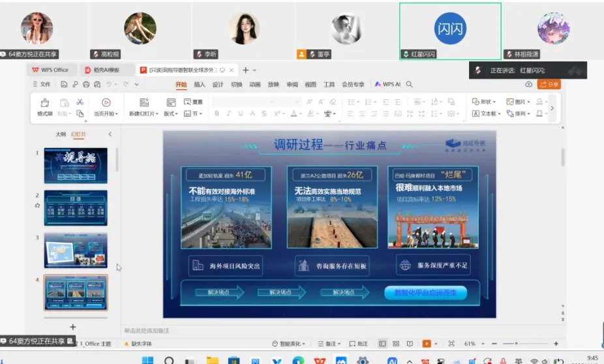The image size is (604, 364).
Task: Open Comments (批注) in status bar
Action: [358, 343]
